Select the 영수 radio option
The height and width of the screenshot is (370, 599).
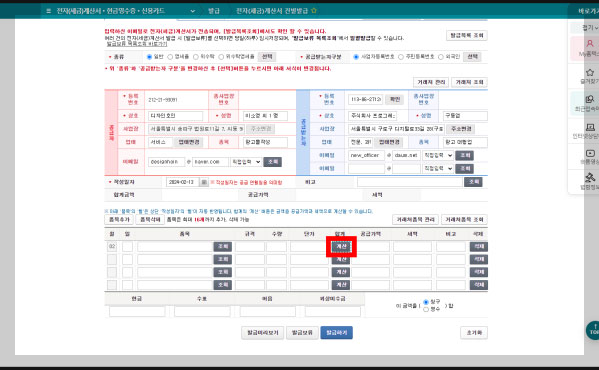tap(426, 309)
